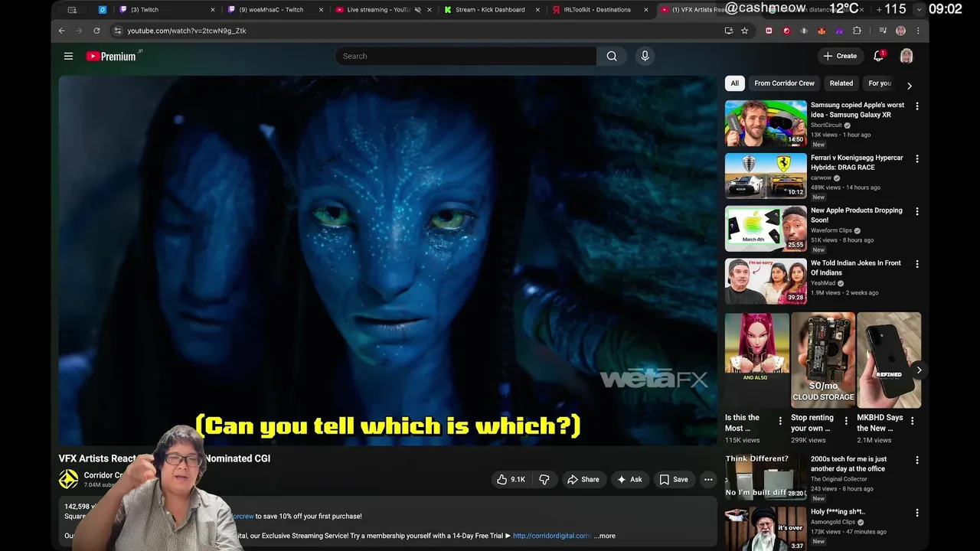Screen dimensions: 980x551
Task: Open the browser extensions puzzle icon
Action: (857, 31)
